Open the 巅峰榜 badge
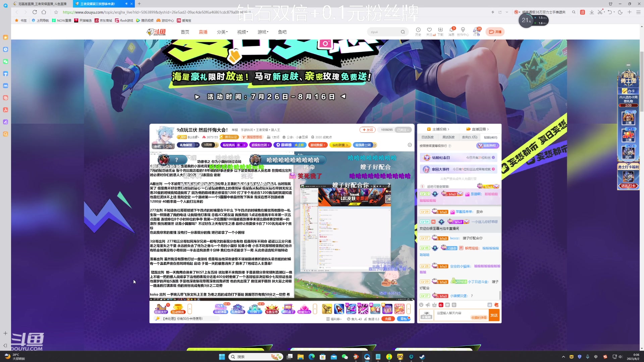This screenshot has width=644, height=362. click(x=290, y=145)
